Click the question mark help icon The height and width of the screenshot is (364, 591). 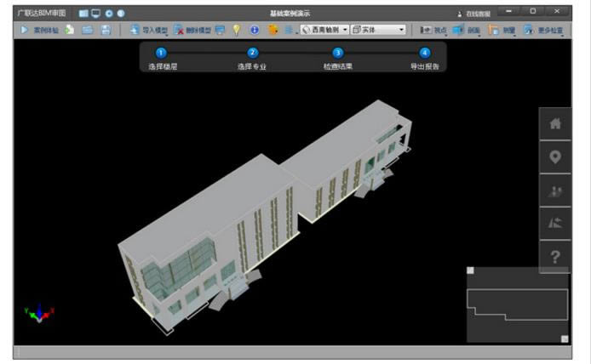tap(555, 257)
